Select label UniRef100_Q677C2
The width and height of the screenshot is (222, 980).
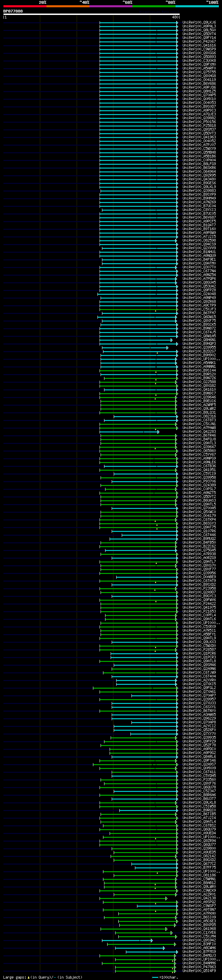(x=199, y=864)
